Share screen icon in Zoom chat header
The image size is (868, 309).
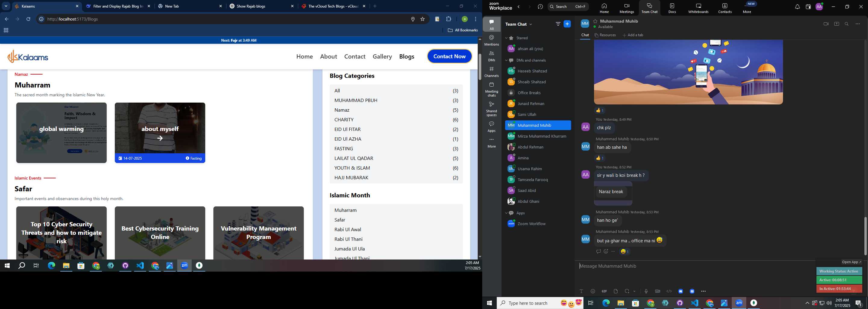click(x=836, y=24)
